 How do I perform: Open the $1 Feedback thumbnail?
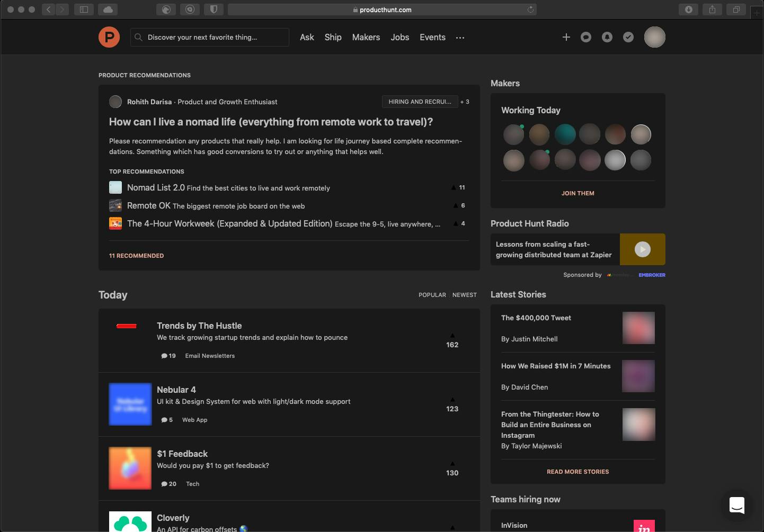(130, 468)
